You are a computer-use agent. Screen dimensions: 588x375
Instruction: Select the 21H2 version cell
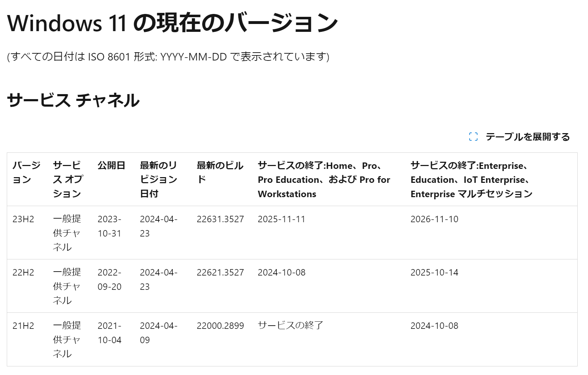click(x=23, y=326)
